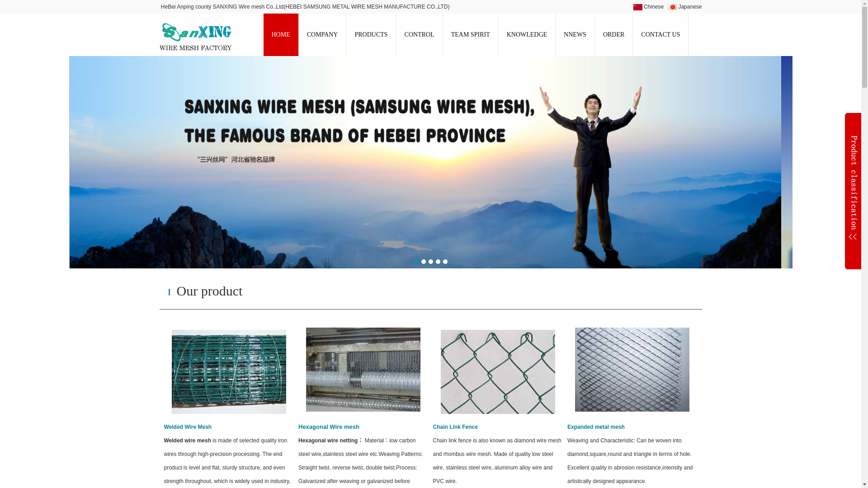Follow the Expanded metal mesh title link

pyautogui.click(x=596, y=427)
